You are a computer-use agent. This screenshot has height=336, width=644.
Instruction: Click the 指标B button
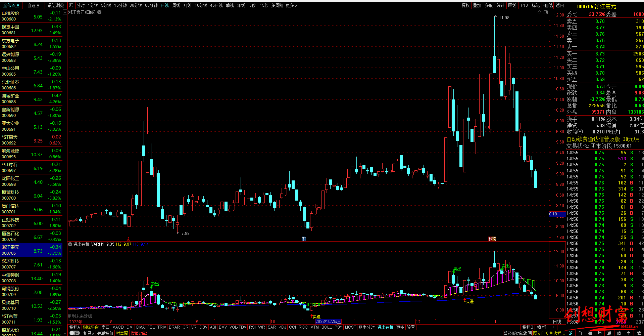528,327
